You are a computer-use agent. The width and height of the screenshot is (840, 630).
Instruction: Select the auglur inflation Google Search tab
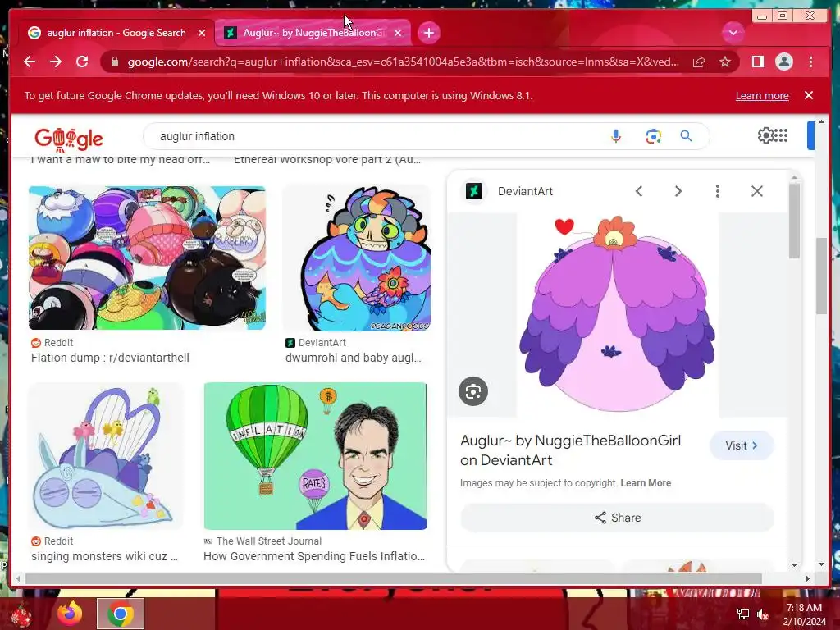click(116, 33)
